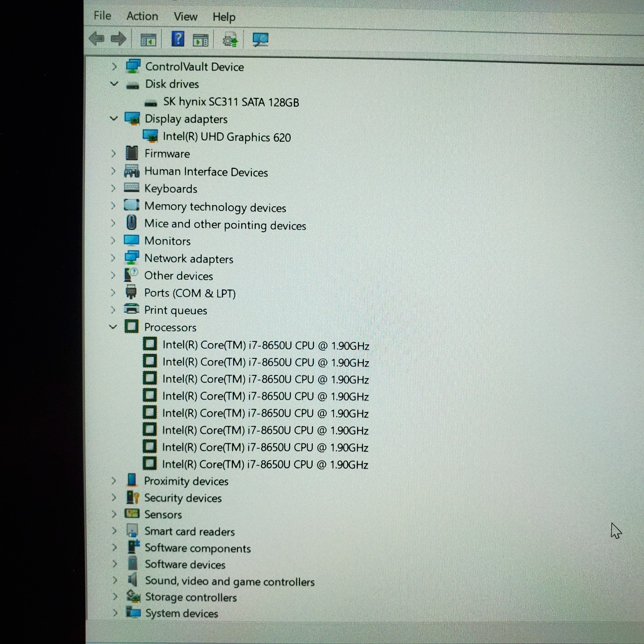Expand the Sound, video and game controllers node
The image size is (644, 644).
pos(115,580)
